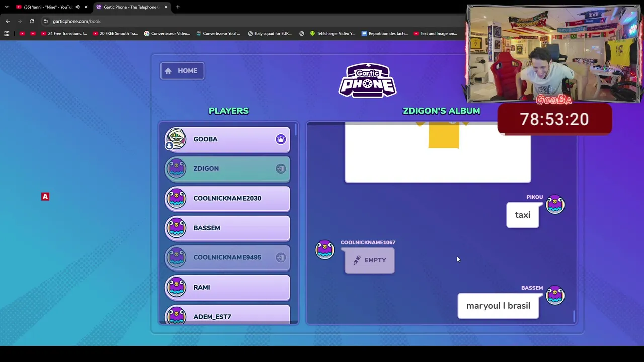Switch to the Yanni "Nine" YouTube tab
This screenshot has width=644, height=362.
[48, 7]
